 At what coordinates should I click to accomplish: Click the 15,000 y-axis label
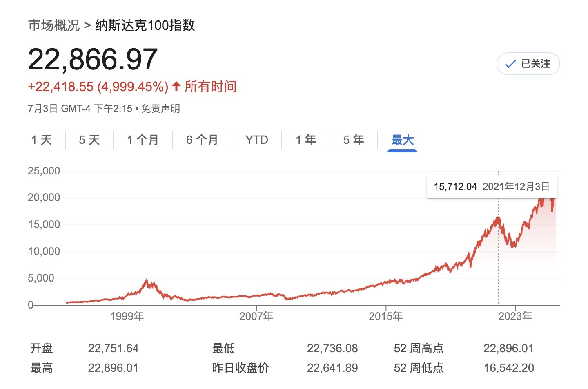(x=44, y=224)
